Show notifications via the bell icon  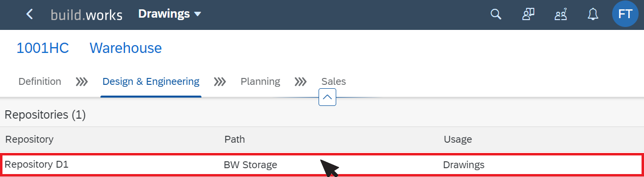point(593,14)
